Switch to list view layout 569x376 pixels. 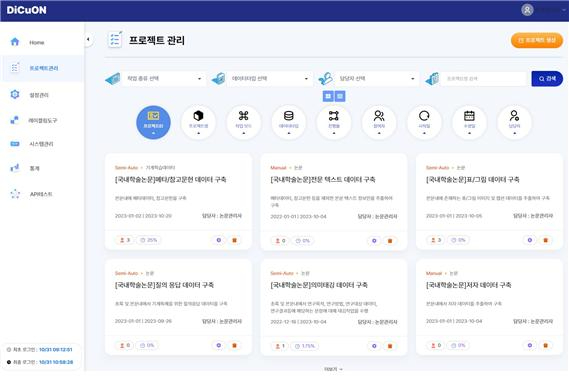340,96
